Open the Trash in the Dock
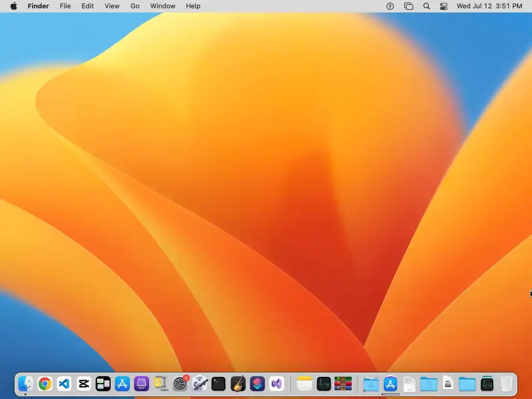 506,384
